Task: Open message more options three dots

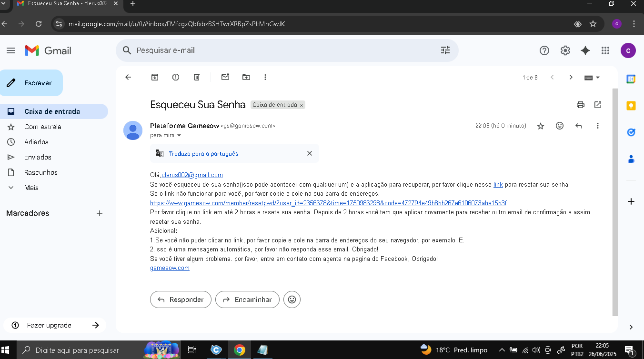Action: tap(598, 126)
